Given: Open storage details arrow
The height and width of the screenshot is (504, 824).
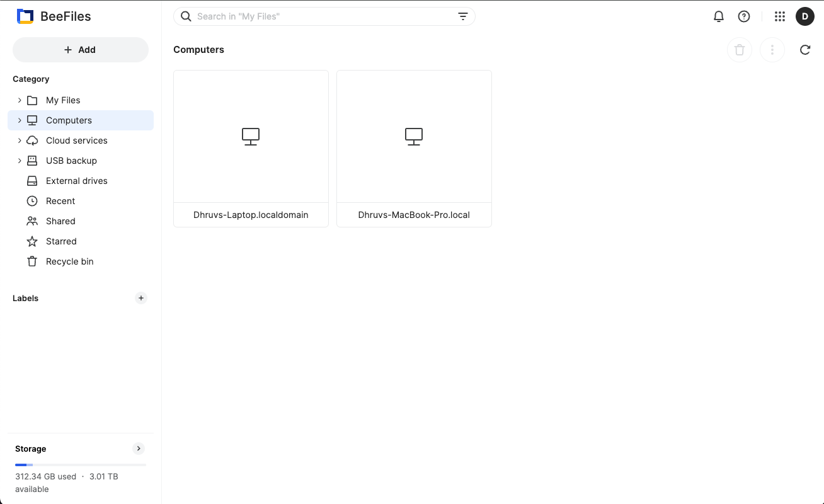Looking at the screenshot, I should [139, 449].
